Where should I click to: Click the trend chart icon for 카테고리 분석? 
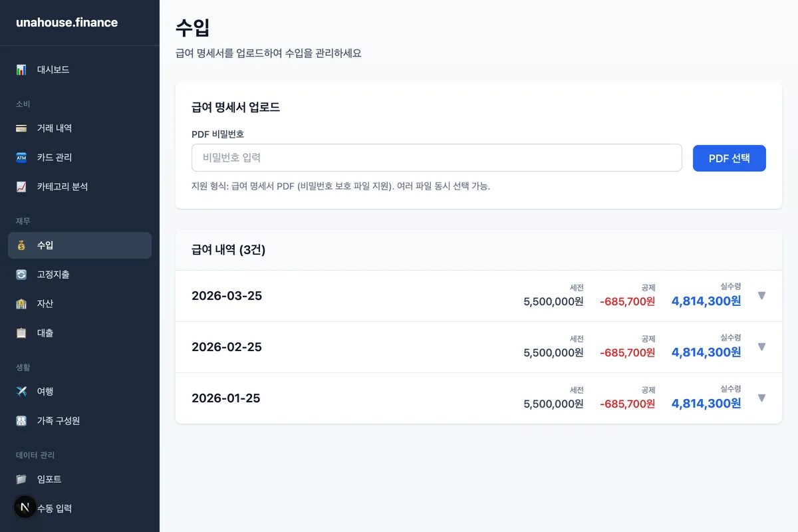point(21,187)
